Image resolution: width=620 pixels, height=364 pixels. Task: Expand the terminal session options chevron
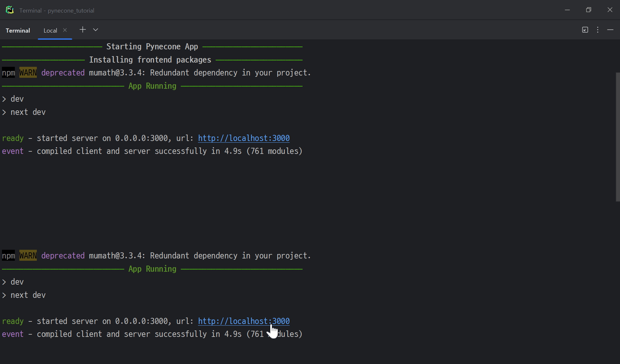(96, 30)
